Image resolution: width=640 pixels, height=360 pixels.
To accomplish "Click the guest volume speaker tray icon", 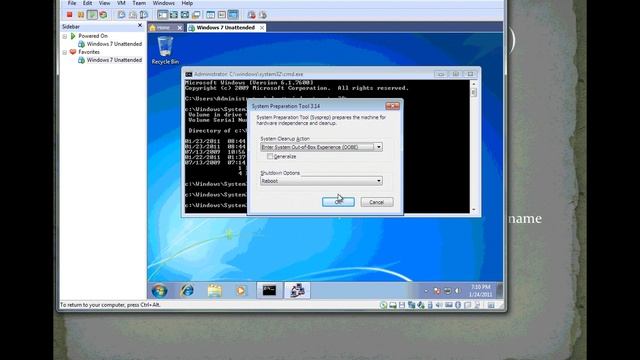I will [x=458, y=291].
